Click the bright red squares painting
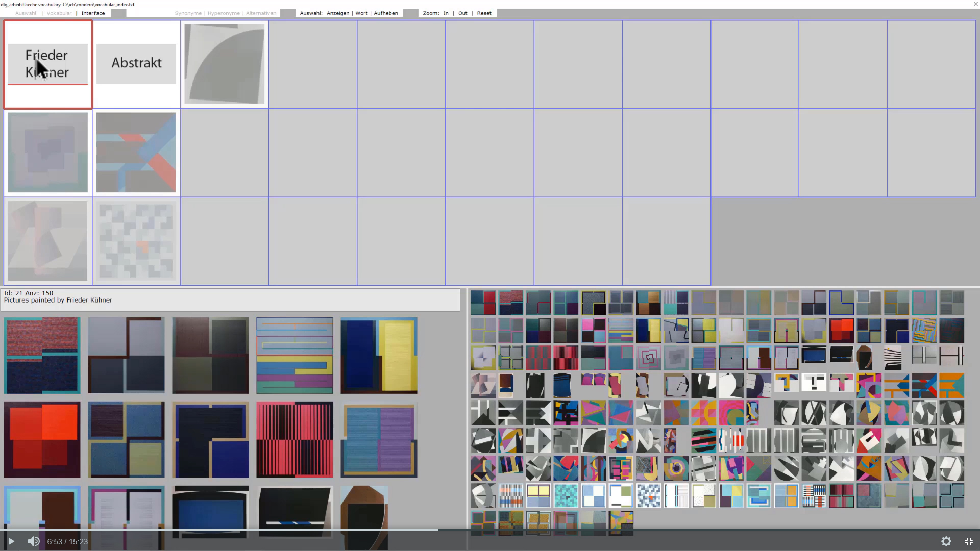The width and height of the screenshot is (980, 551). click(x=42, y=439)
